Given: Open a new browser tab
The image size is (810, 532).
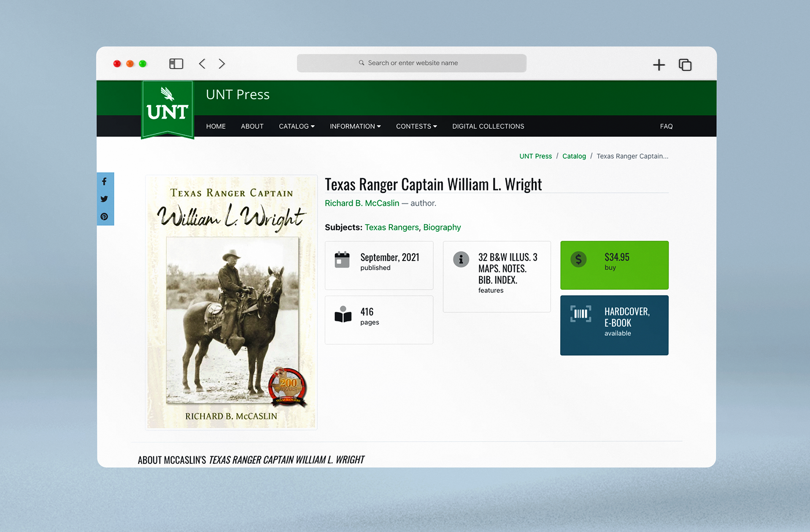Looking at the screenshot, I should (x=659, y=65).
